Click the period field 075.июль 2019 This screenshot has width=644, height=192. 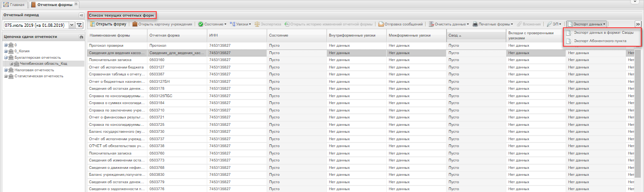pos(36,25)
